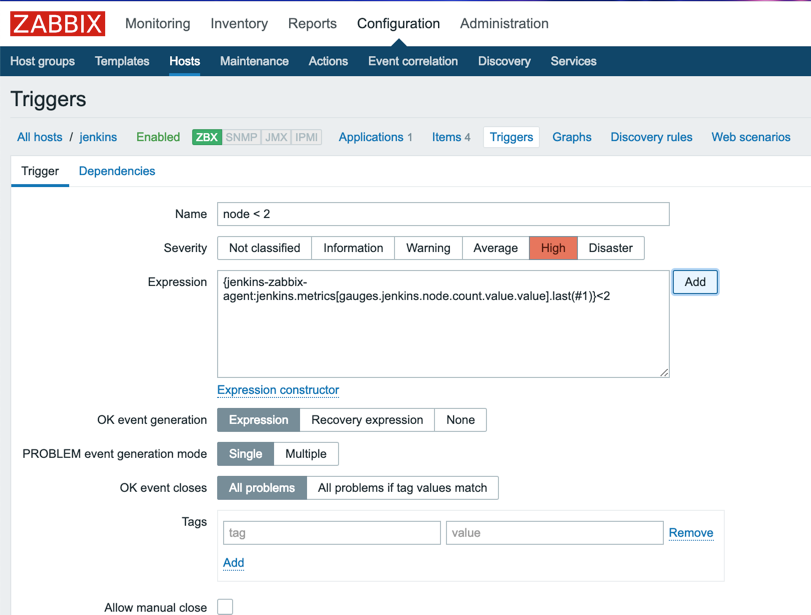Click the Add button next to Expression
This screenshot has width=811, height=615.
(x=694, y=281)
